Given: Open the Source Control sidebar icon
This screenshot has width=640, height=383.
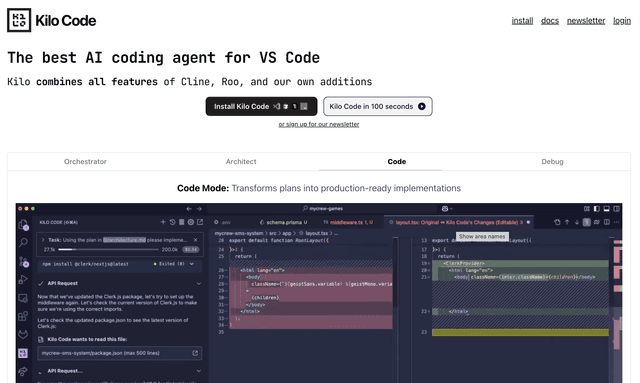Looking at the screenshot, I should coord(23,261).
